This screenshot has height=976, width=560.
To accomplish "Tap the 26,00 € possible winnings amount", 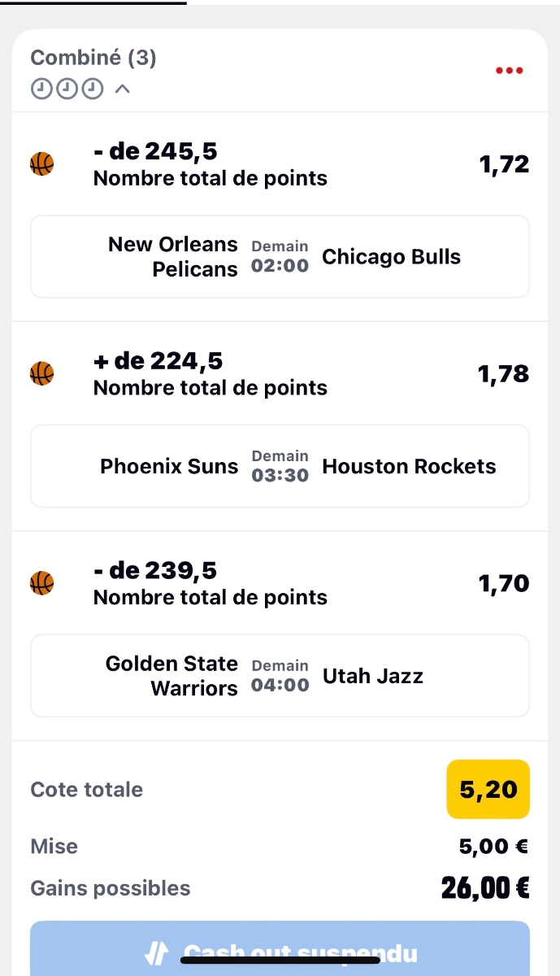I will [x=484, y=888].
